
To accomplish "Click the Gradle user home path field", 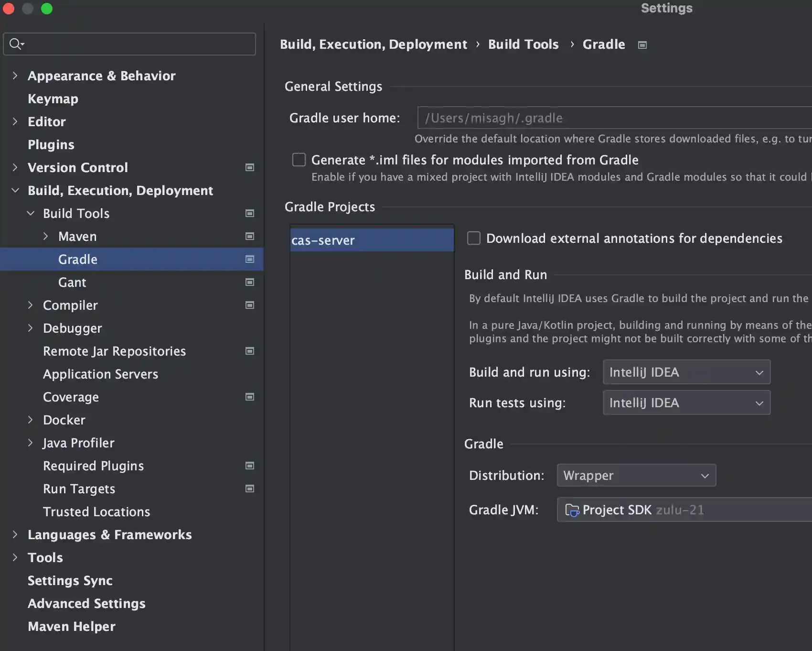I will coord(615,118).
